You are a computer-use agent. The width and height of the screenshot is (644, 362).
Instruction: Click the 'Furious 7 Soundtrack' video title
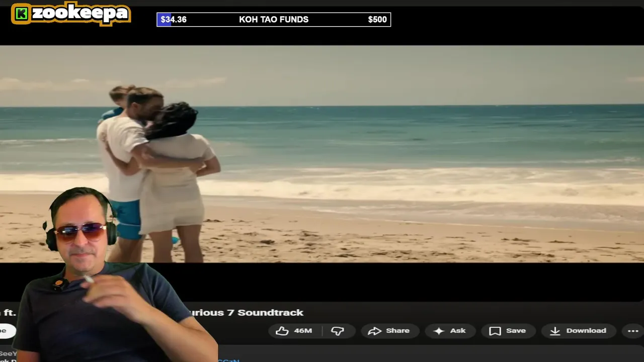pyautogui.click(x=247, y=313)
